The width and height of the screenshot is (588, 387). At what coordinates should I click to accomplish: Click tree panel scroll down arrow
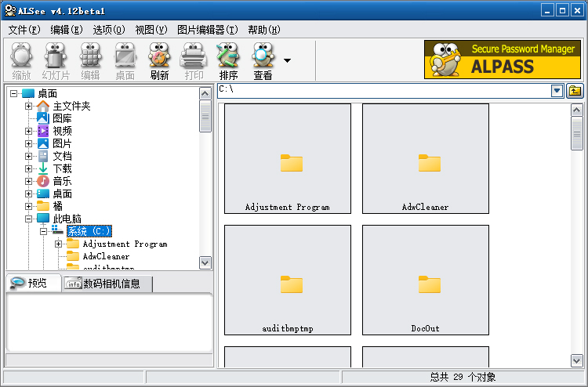coord(205,262)
